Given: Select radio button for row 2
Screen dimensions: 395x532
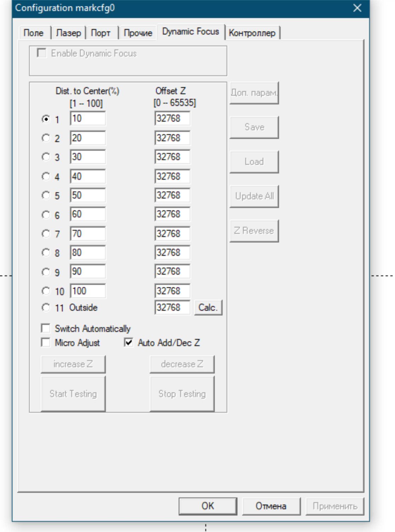Looking at the screenshot, I should 46,138.
